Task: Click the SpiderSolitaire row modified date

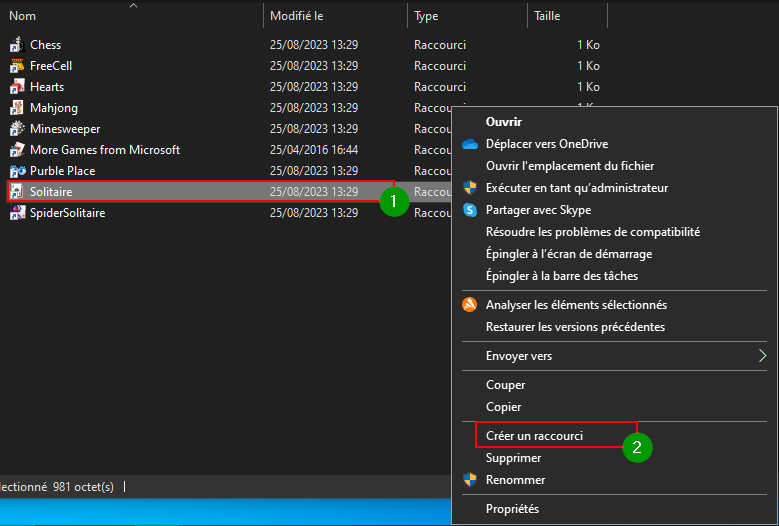Action: 314,213
